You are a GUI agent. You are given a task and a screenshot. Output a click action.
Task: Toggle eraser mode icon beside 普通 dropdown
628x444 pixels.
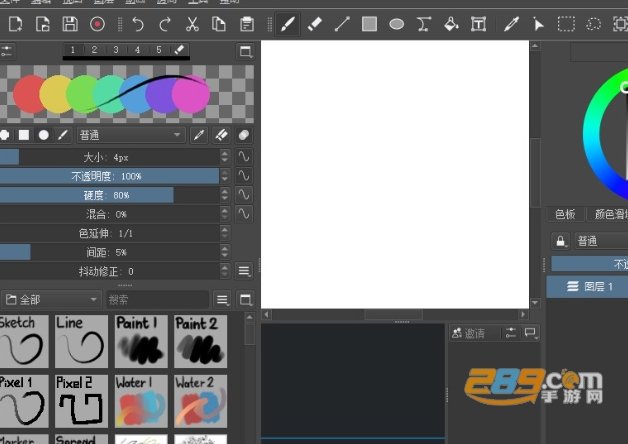click(x=221, y=135)
